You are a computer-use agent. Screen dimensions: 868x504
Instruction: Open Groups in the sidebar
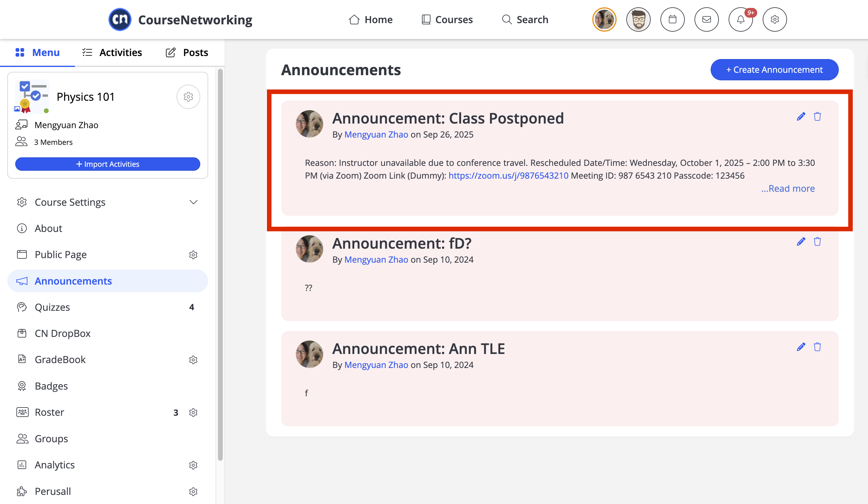click(107, 439)
